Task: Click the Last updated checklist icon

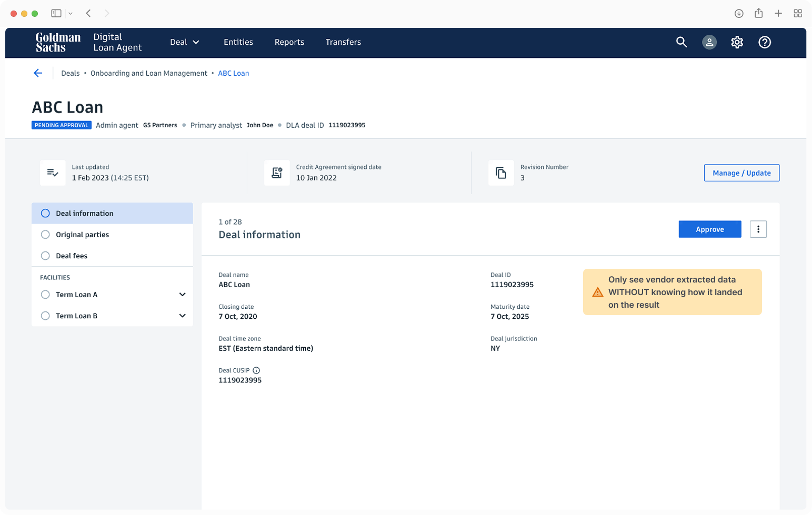Action: pyautogui.click(x=53, y=173)
